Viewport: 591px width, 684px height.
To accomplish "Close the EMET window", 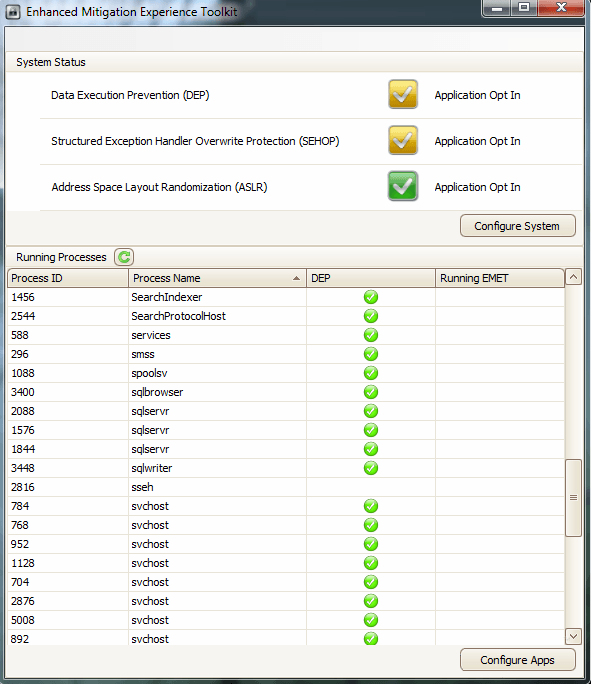I will [x=561, y=8].
